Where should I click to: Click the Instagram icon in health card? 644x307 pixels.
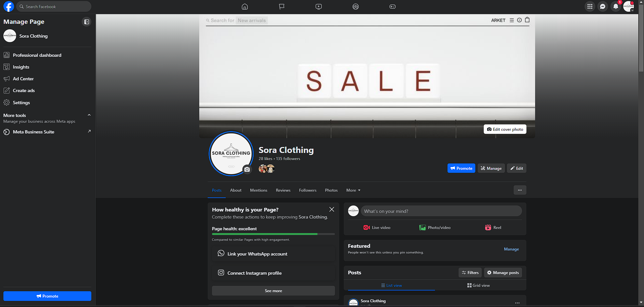(221, 273)
